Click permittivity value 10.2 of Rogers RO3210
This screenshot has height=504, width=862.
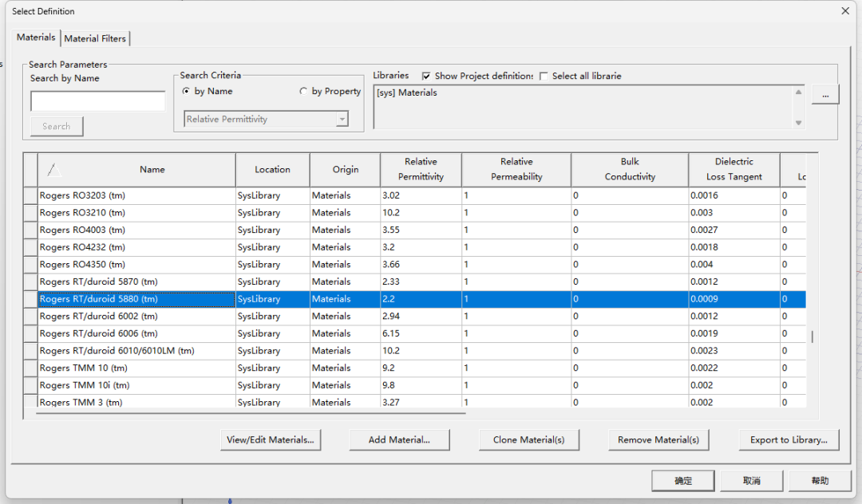[x=421, y=212]
